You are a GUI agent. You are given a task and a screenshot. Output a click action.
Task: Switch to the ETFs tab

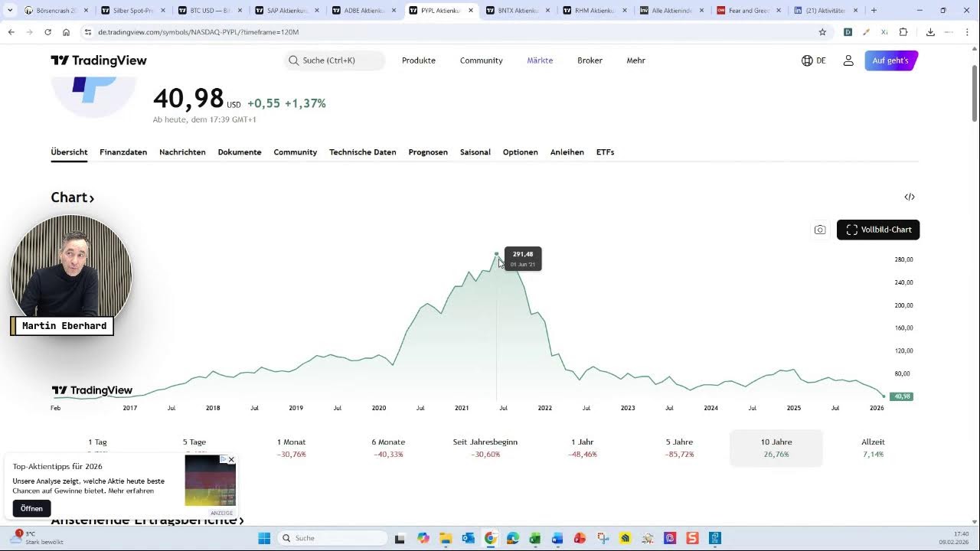(x=606, y=152)
